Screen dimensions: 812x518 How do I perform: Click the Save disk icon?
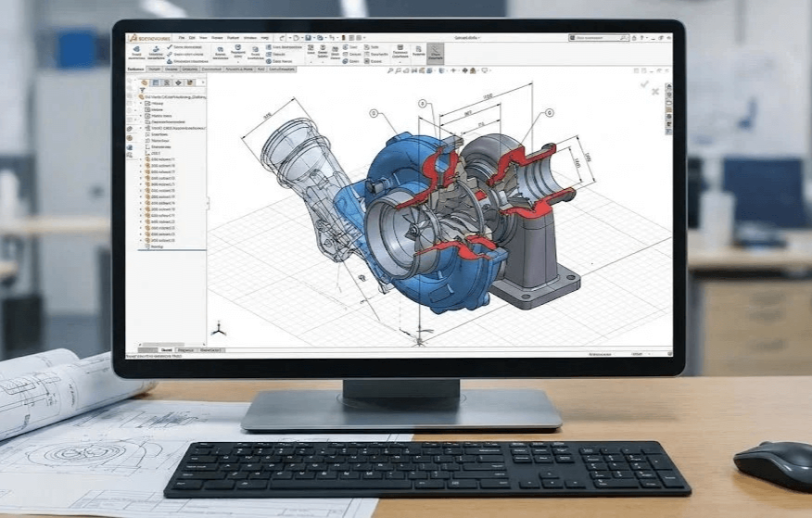(x=308, y=38)
